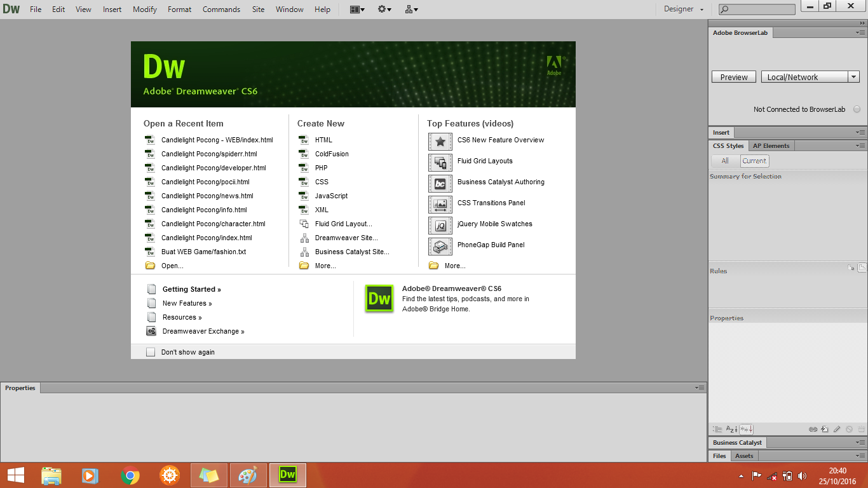The height and width of the screenshot is (488, 868).
Task: Open recent item Candlelight Pocong/spiderr.html
Action: point(209,154)
